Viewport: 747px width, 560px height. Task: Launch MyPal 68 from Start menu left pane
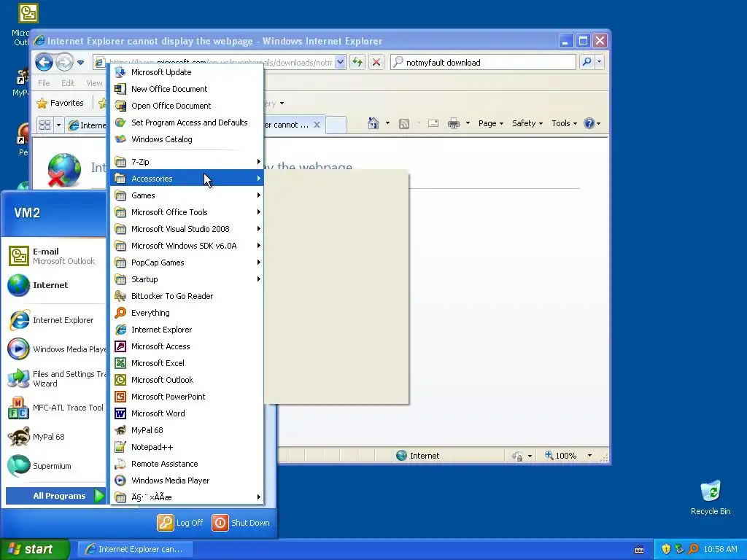coord(55,437)
